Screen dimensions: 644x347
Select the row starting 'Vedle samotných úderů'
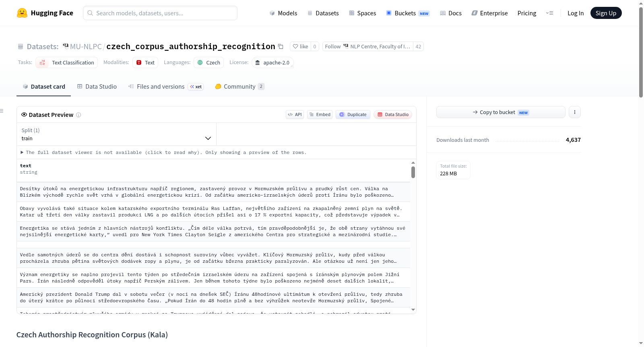tap(213, 258)
